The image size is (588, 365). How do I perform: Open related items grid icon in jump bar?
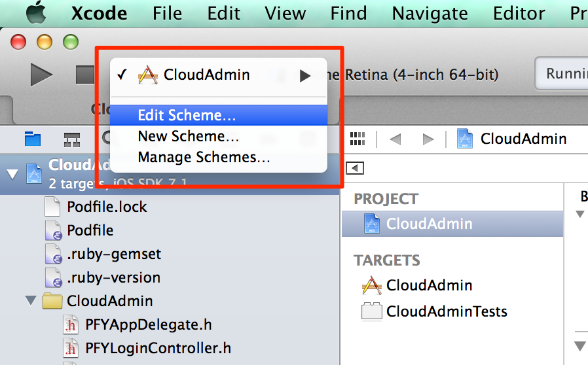(x=358, y=139)
